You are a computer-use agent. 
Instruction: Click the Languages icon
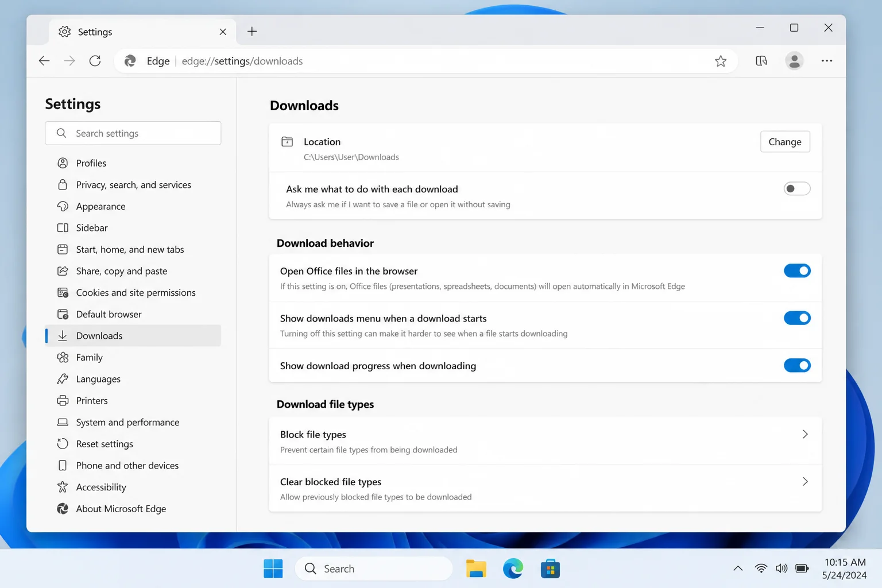click(63, 379)
